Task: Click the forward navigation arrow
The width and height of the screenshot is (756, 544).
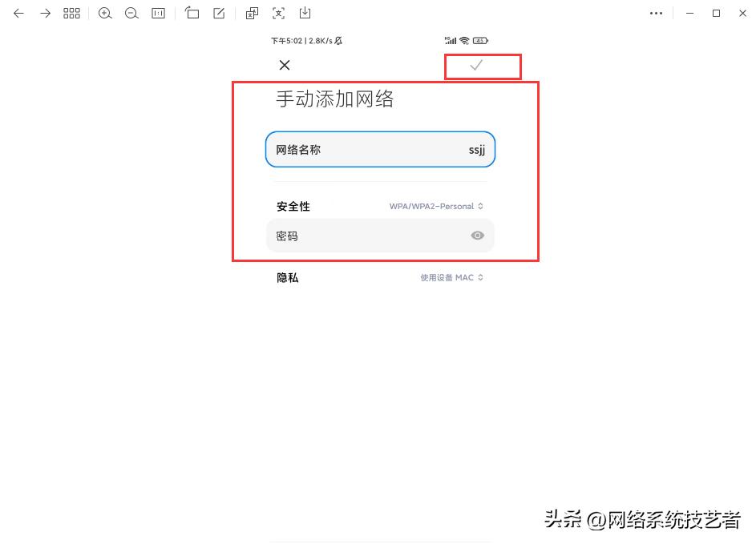Action: pyautogui.click(x=45, y=13)
